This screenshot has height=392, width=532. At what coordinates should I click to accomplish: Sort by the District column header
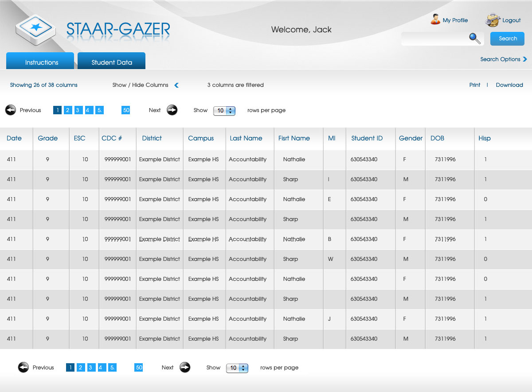(152, 138)
